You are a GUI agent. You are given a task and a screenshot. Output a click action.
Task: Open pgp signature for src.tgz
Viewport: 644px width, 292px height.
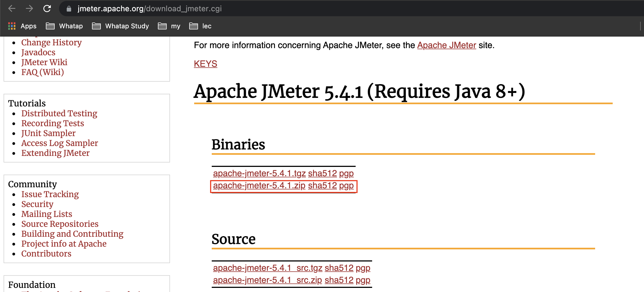click(363, 268)
